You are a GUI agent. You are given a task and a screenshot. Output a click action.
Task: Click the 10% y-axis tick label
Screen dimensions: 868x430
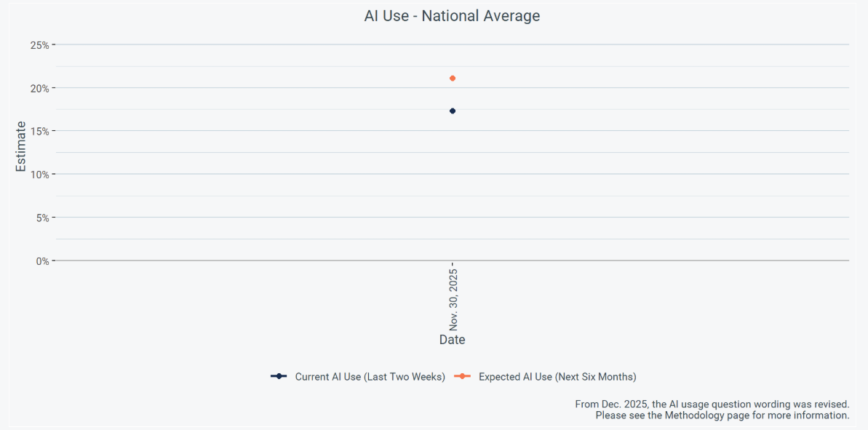point(39,174)
